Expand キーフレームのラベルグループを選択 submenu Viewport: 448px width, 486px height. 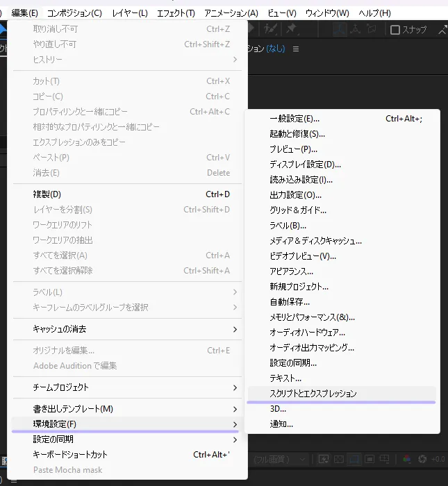pos(127,308)
